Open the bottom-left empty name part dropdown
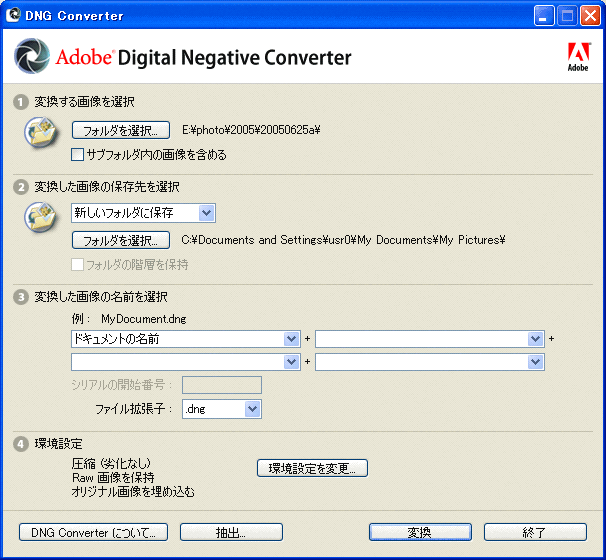 coord(291,362)
